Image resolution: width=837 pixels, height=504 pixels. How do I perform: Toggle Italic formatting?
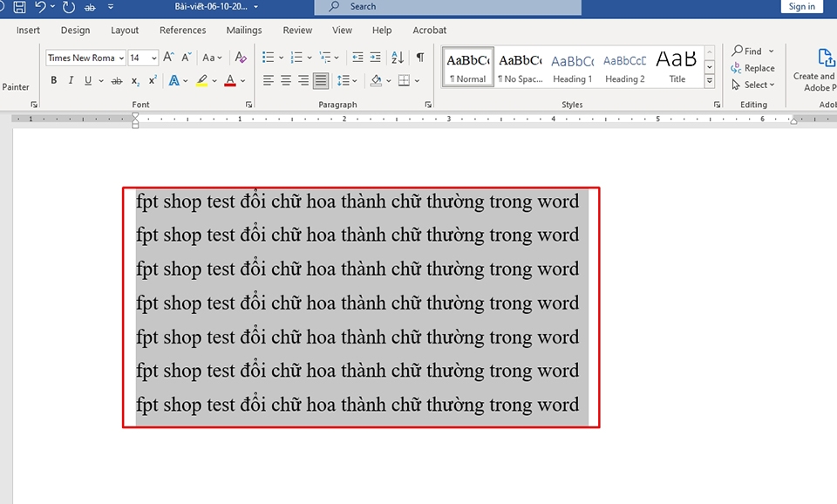tap(71, 80)
